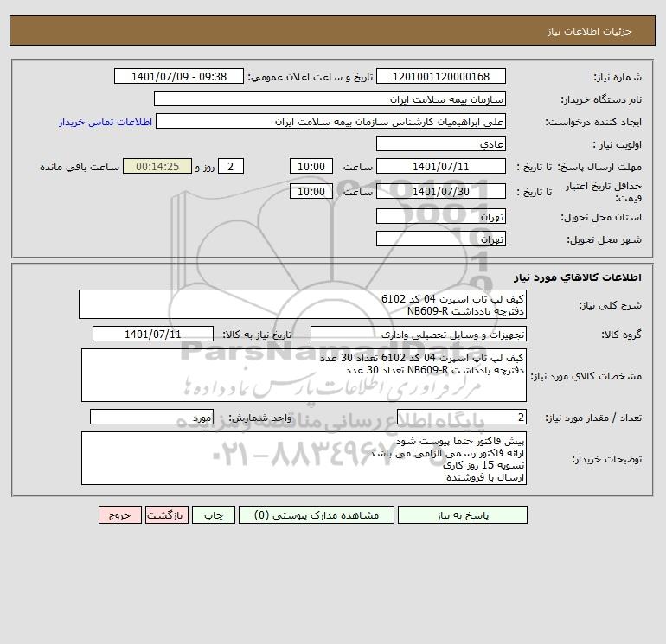Image resolution: width=666 pixels, height=644 pixels.
Task: Click the general need description text area
Action: 303,304
